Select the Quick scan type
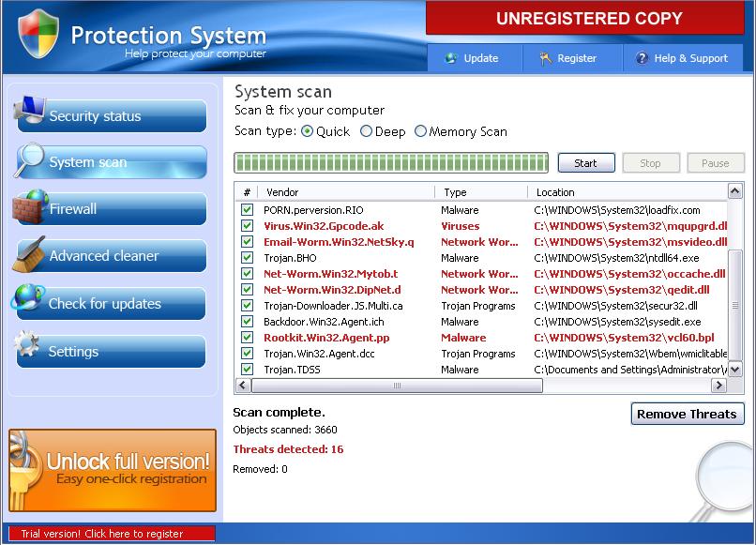The image size is (756, 545). (x=307, y=131)
